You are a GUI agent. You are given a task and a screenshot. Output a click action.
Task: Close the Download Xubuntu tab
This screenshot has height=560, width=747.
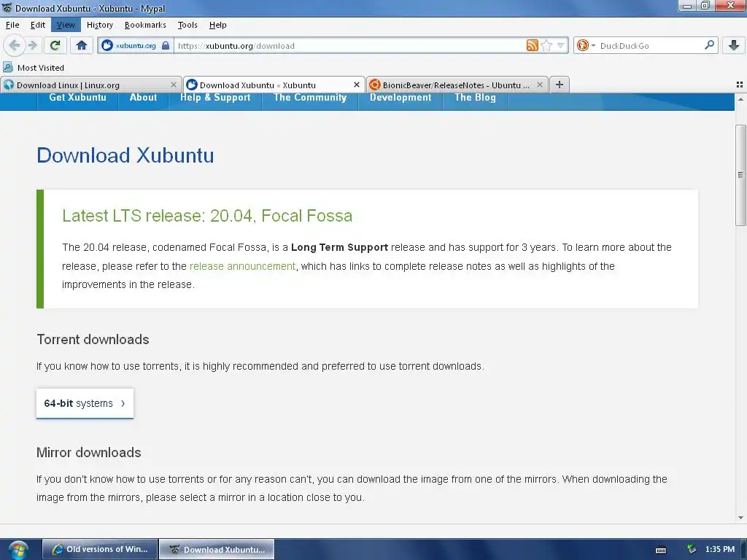point(356,85)
